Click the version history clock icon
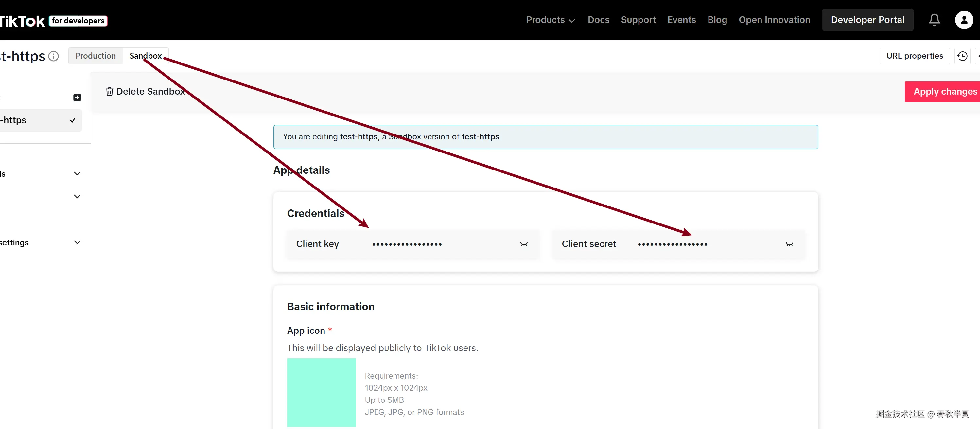This screenshot has height=429, width=980. (x=962, y=56)
